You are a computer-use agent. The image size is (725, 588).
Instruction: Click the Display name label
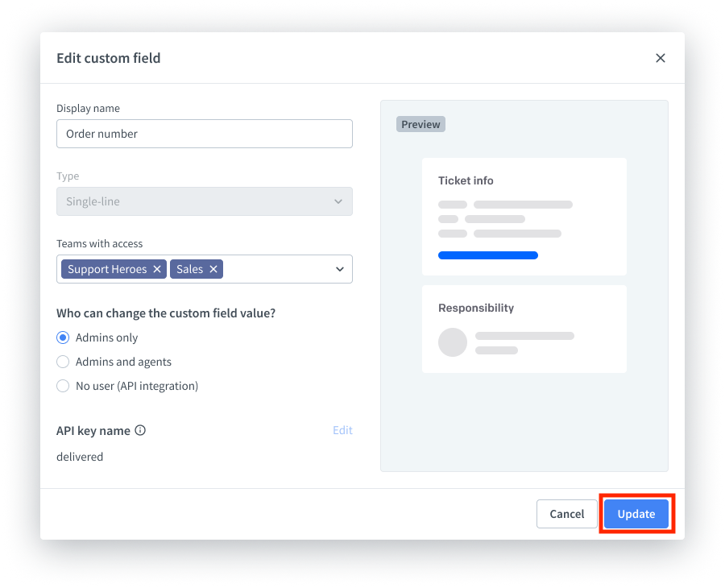(x=88, y=108)
